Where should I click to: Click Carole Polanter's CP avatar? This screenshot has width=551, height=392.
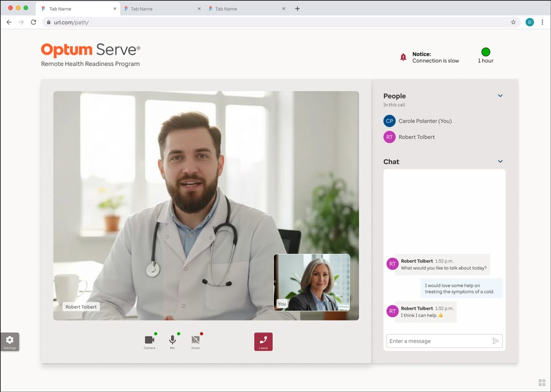(x=390, y=121)
